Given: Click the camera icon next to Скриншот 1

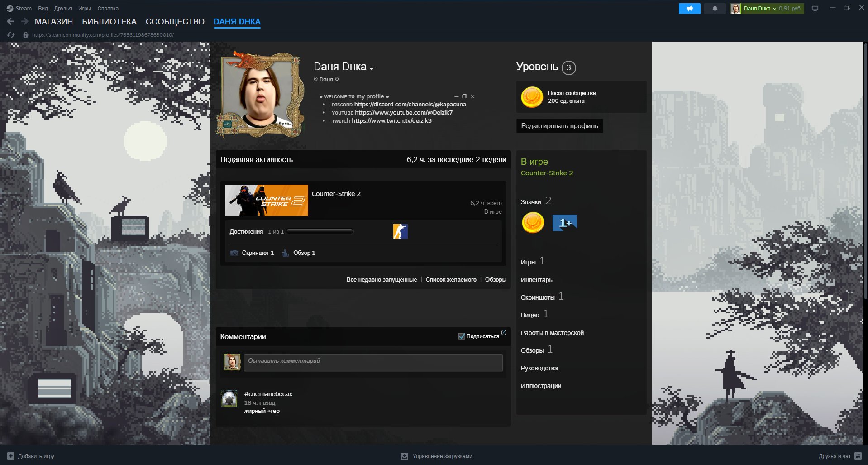Looking at the screenshot, I should click(234, 253).
